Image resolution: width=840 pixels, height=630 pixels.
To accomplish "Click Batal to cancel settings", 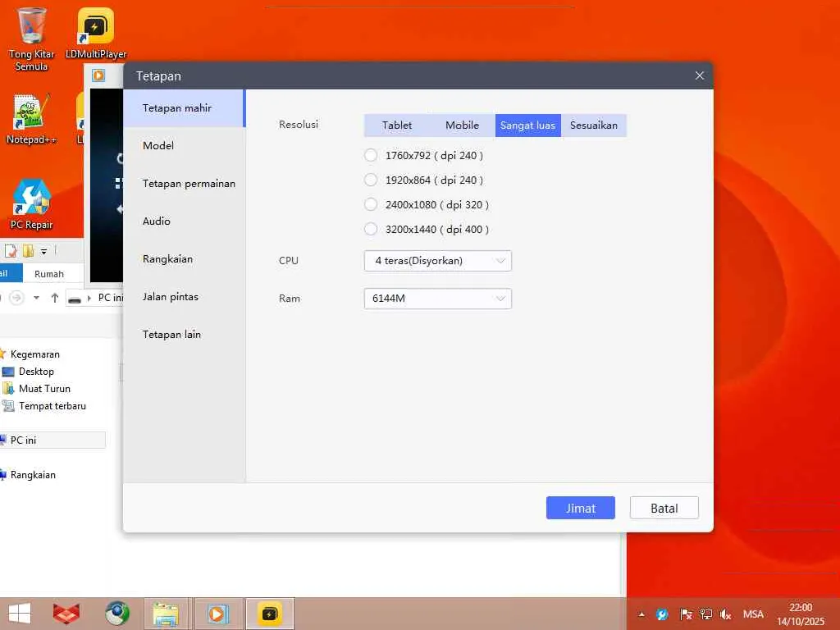I will [x=664, y=508].
